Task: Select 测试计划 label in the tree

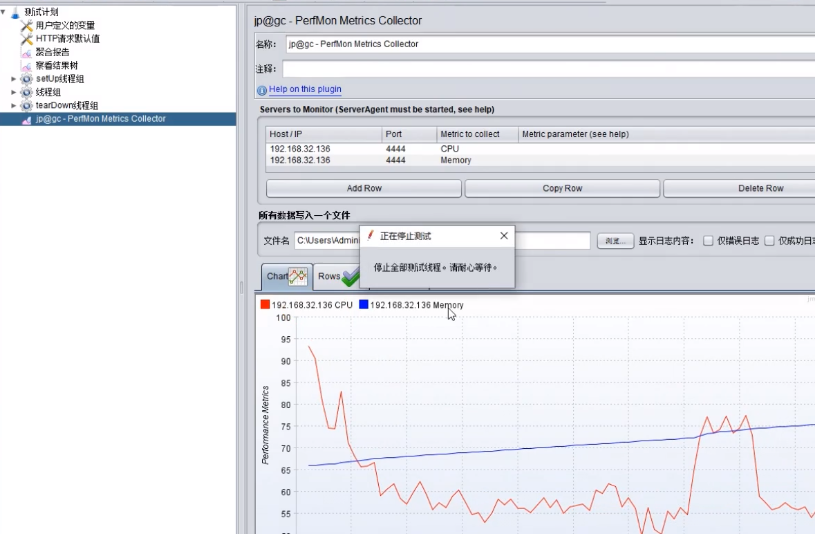Action: [x=42, y=11]
